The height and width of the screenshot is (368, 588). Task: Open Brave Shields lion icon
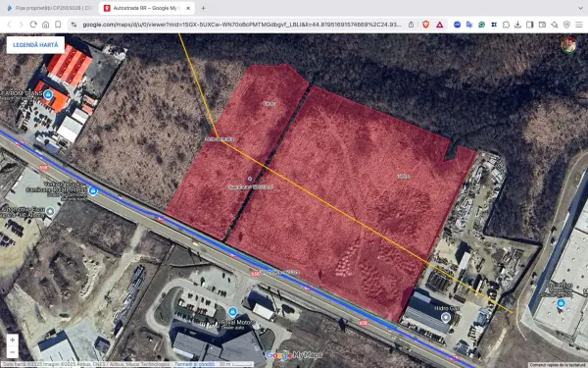[x=425, y=25]
